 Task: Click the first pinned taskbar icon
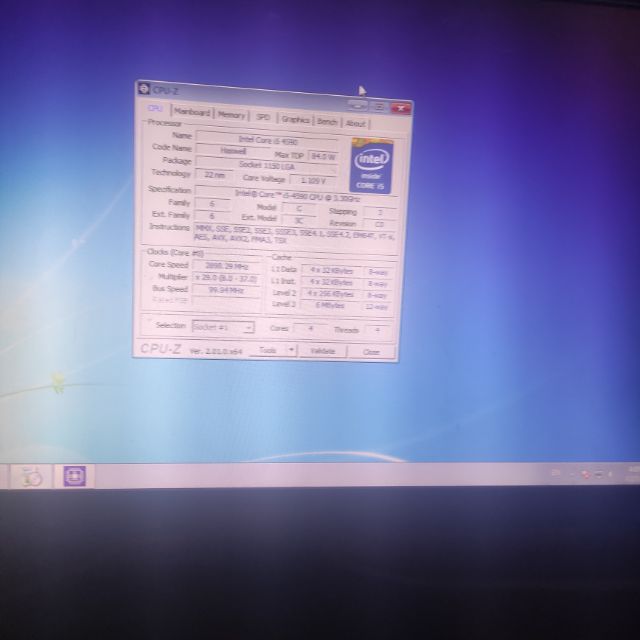(x=30, y=477)
